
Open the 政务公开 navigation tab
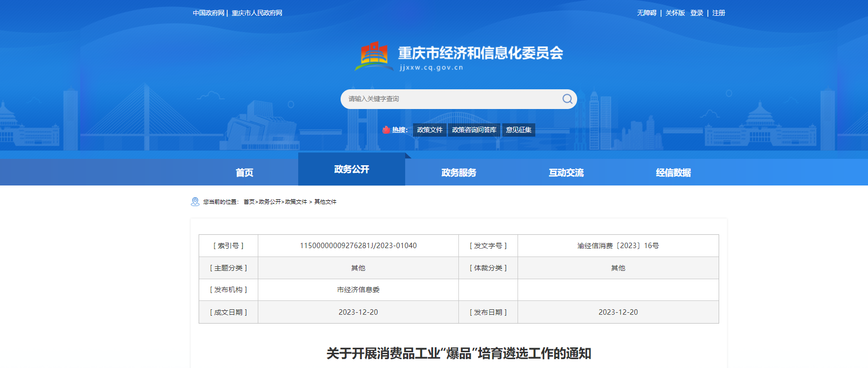pyautogui.click(x=351, y=170)
